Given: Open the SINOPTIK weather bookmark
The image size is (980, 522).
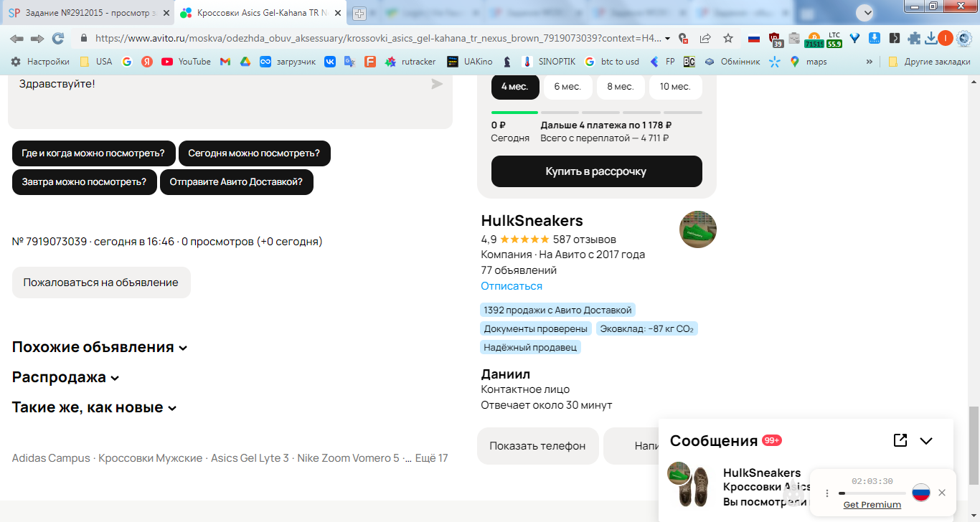Looking at the screenshot, I should coord(548,62).
